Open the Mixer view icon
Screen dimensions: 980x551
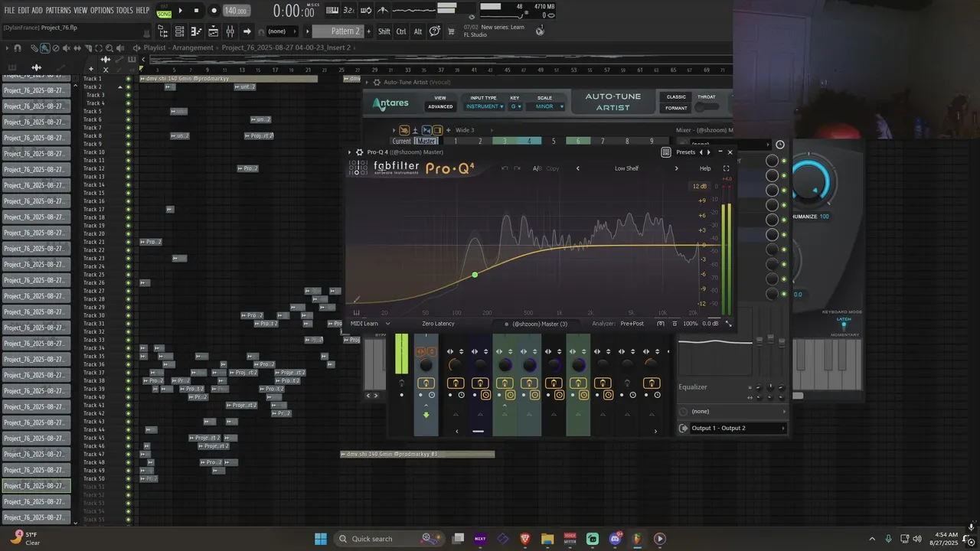[230, 31]
